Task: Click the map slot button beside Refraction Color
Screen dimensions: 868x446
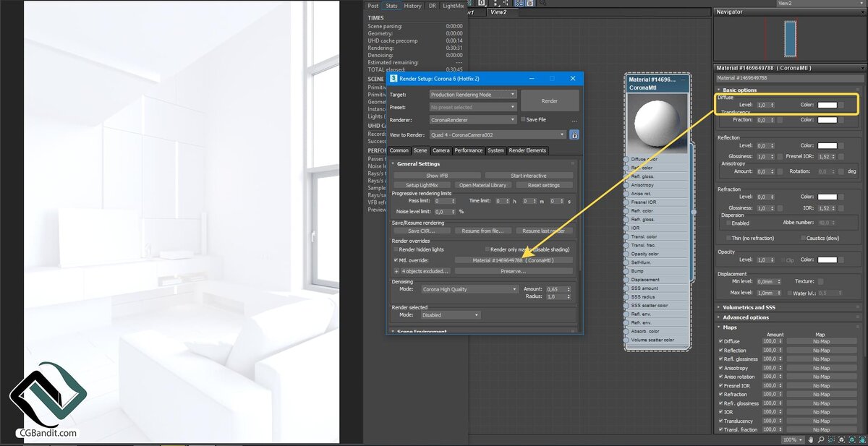Action: pos(841,197)
